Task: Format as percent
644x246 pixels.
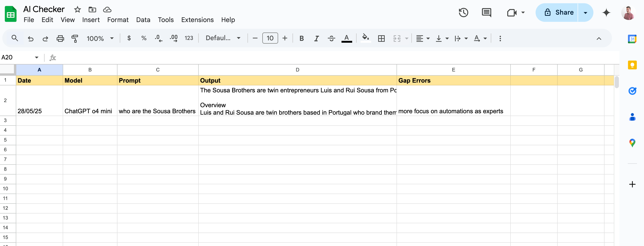Action: tap(144, 38)
